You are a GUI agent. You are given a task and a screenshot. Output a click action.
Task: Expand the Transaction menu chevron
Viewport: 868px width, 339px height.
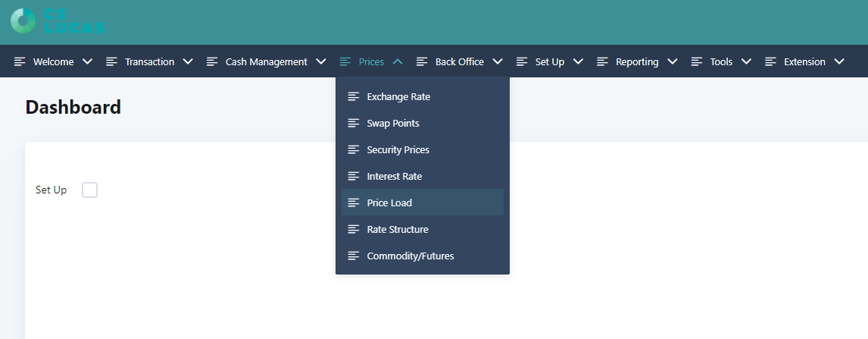click(x=188, y=62)
